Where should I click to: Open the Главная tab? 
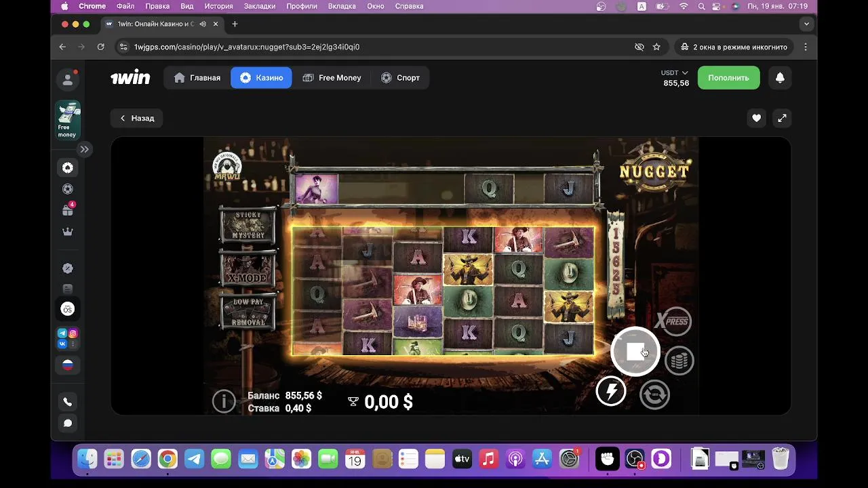click(197, 78)
